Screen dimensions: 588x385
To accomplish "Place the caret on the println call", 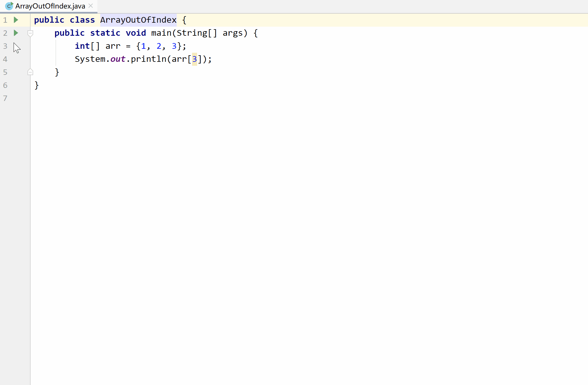I will coord(148,59).
